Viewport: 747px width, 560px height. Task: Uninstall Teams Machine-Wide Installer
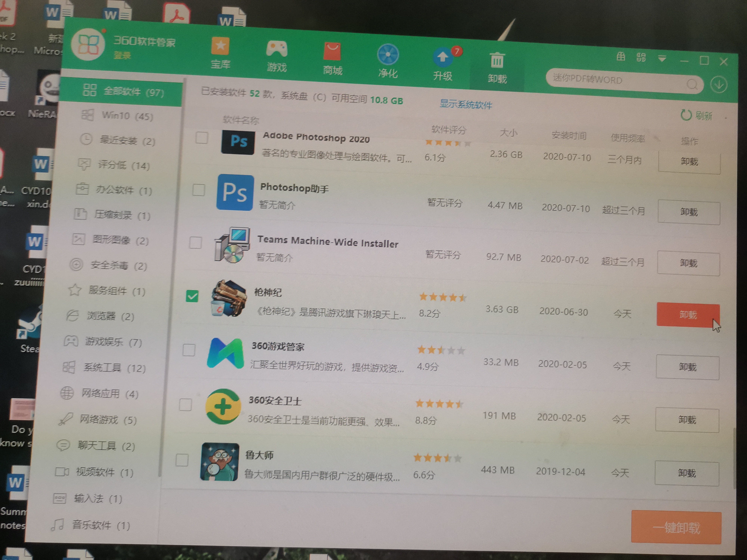[689, 263]
